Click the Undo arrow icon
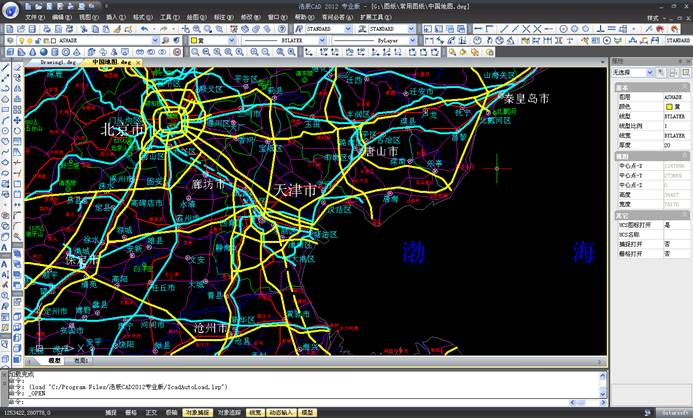Screen dimensions: 693x418 146,29
